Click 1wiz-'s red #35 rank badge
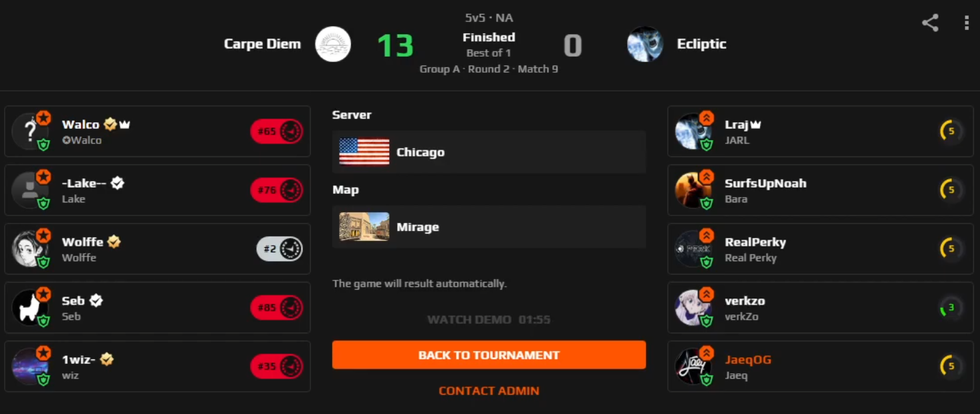The width and height of the screenshot is (980, 414). (277, 367)
